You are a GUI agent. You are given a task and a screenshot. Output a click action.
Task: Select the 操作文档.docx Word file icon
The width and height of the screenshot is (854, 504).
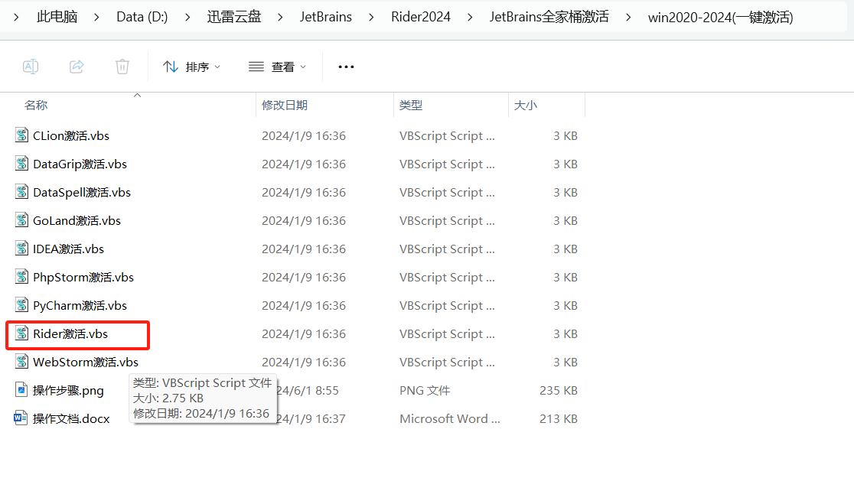(x=21, y=418)
